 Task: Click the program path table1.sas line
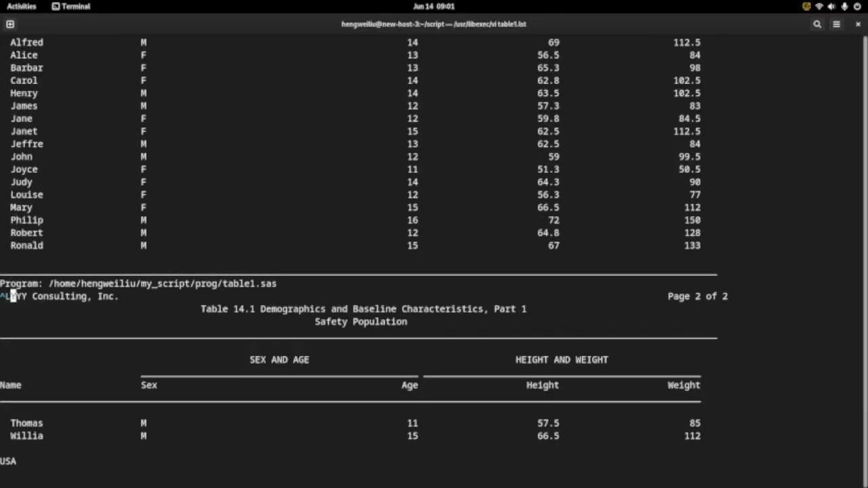tap(138, 283)
